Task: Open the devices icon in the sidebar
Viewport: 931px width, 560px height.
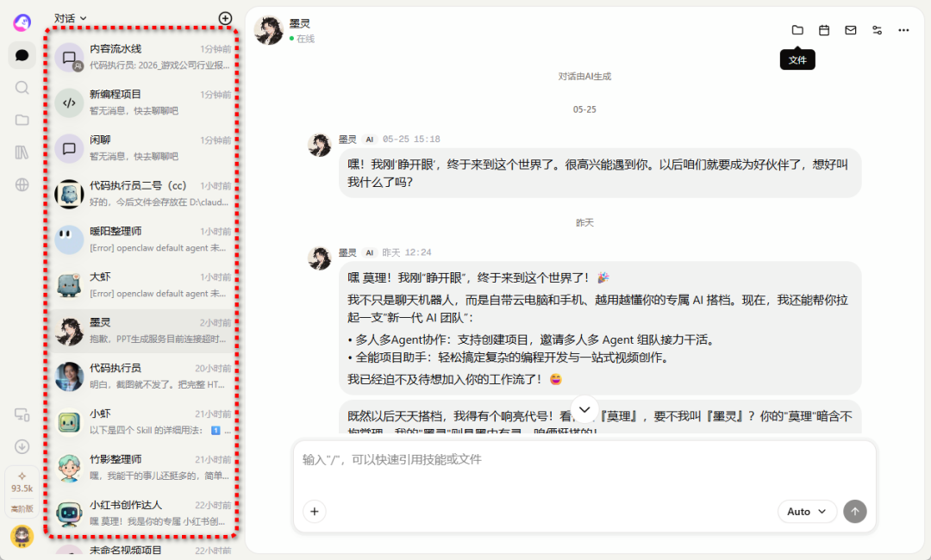Action: pos(22,414)
